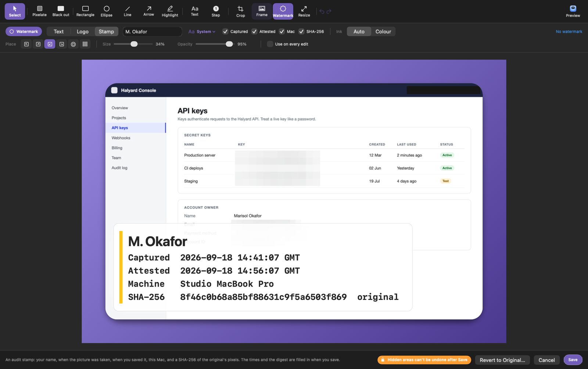This screenshot has height=369, width=588.
Task: Pick the Rectangle shape tool
Action: (85, 11)
